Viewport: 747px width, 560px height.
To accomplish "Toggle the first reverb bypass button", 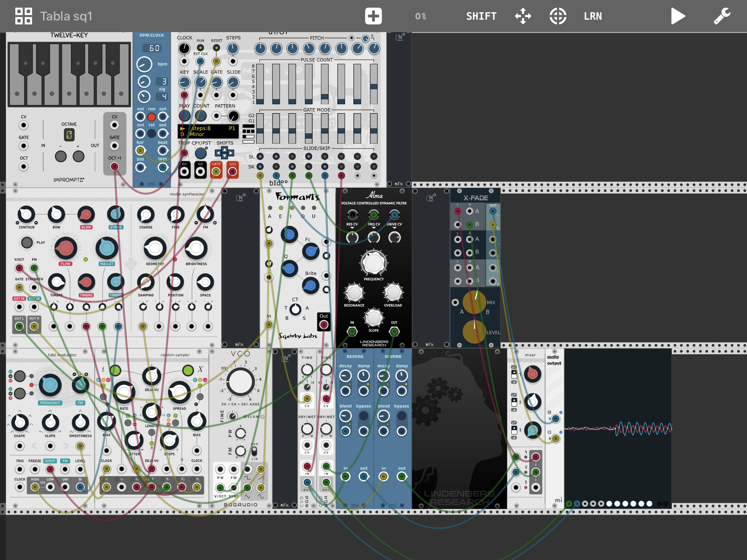I will click(363, 416).
